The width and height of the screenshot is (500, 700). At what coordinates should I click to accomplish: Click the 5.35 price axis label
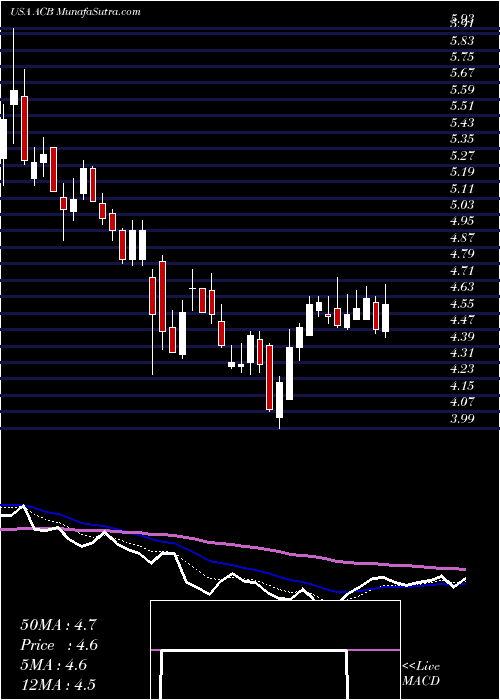pyautogui.click(x=462, y=139)
